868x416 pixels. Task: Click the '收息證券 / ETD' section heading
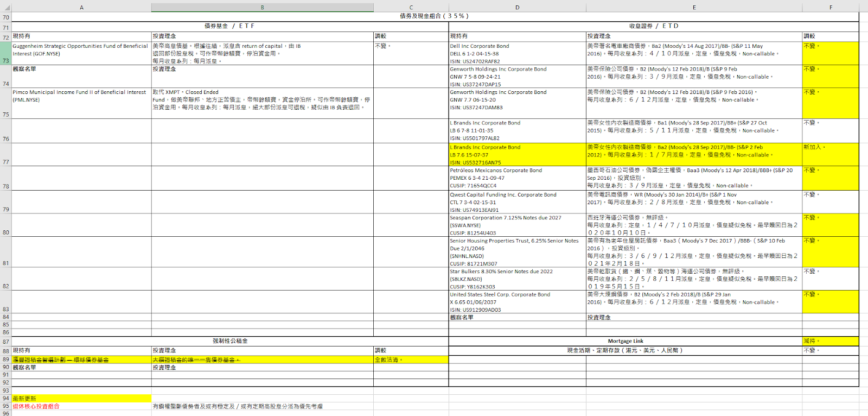point(654,26)
